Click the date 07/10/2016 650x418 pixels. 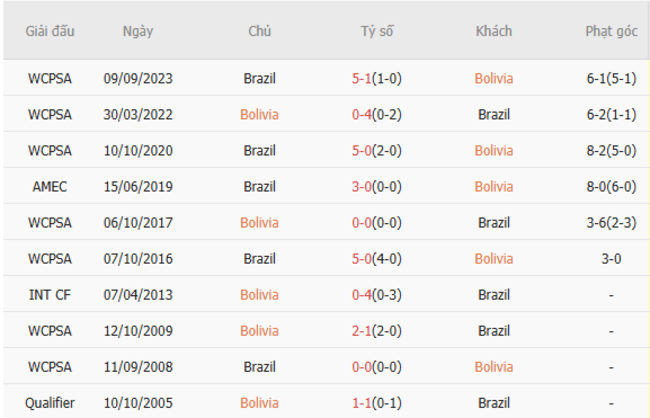[138, 259]
